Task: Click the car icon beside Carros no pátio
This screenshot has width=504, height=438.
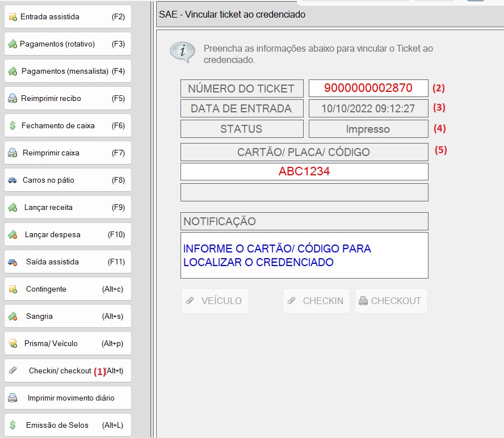Action: coord(12,180)
